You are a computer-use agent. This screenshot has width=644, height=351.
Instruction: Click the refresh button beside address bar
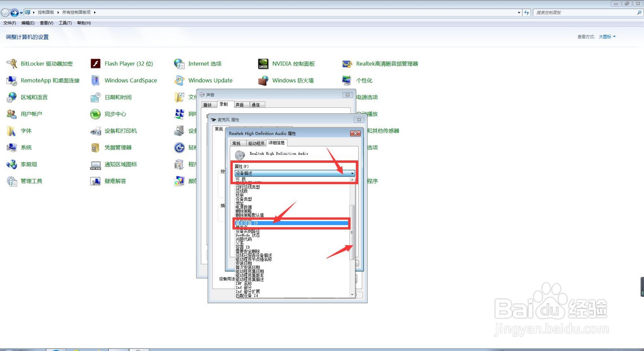[526, 12]
